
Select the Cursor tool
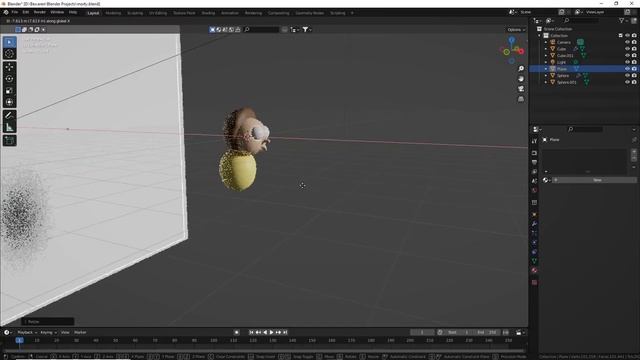[x=9, y=54]
